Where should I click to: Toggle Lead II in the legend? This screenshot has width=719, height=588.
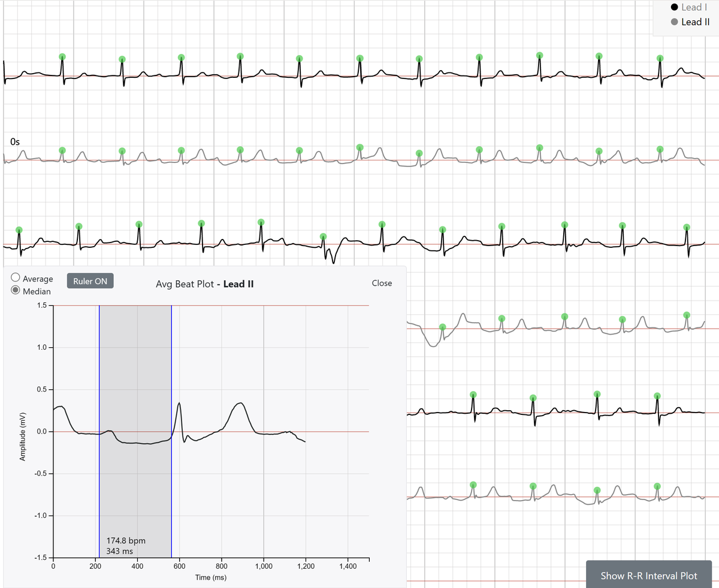(x=690, y=22)
